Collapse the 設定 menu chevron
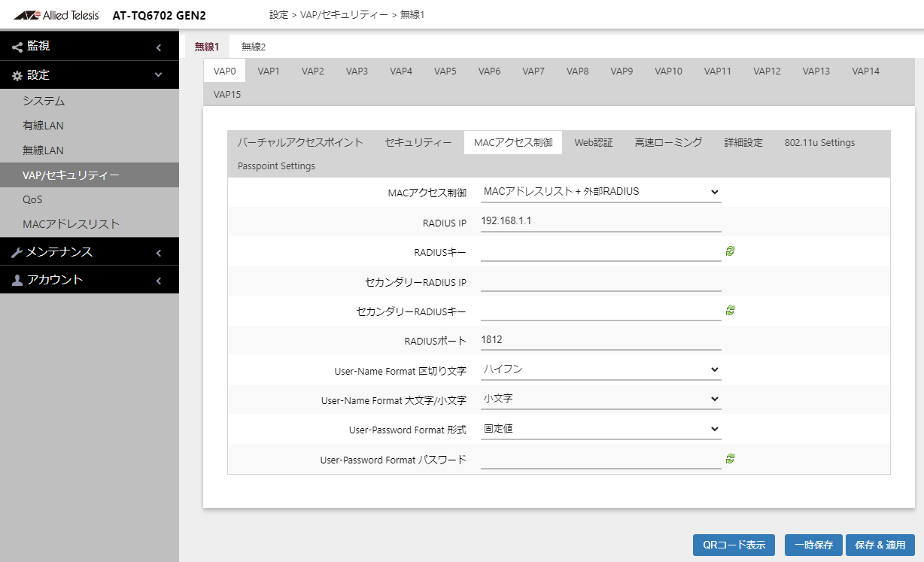The image size is (924, 562). pyautogui.click(x=159, y=75)
